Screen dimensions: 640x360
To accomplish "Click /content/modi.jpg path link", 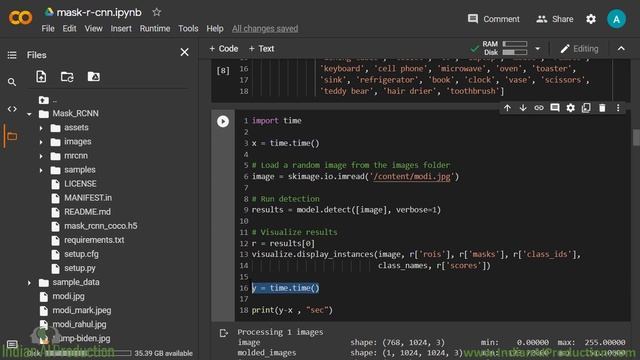I will (x=412, y=176).
